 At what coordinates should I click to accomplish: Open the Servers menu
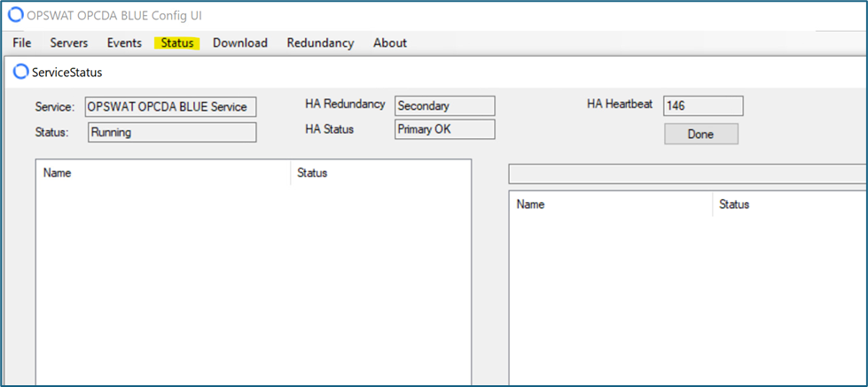tap(68, 43)
